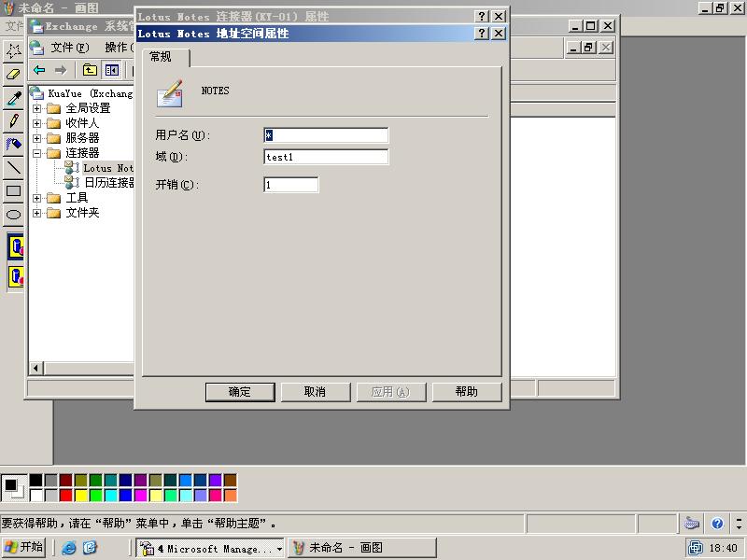Choose the lower transparent selection option in Paint
Viewport: 747px width, 560px height.
17,276
